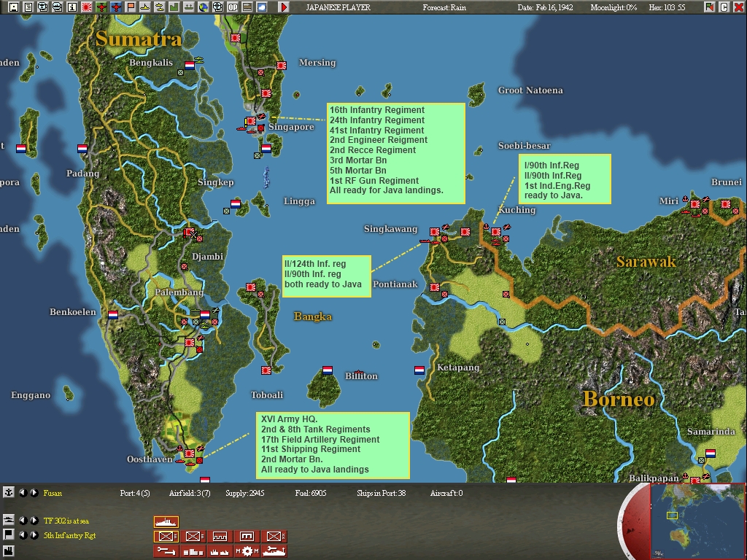Click the ship icon beside TF 302
747x560 pixels.
click(x=9, y=520)
